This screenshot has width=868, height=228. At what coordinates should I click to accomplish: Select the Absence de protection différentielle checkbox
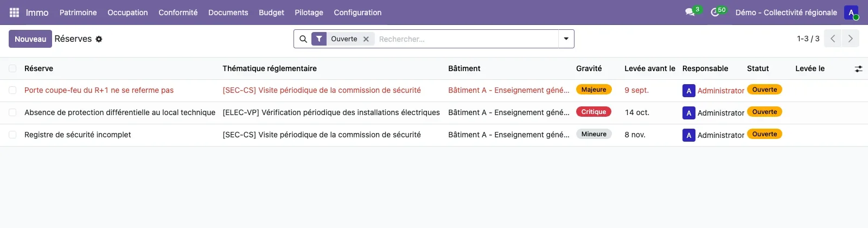[x=12, y=112]
